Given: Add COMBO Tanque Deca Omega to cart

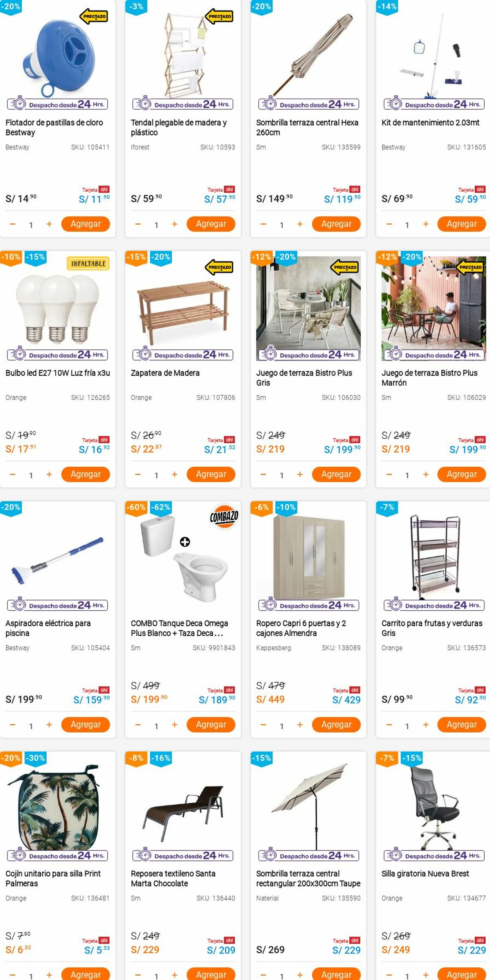Looking at the screenshot, I should point(211,725).
